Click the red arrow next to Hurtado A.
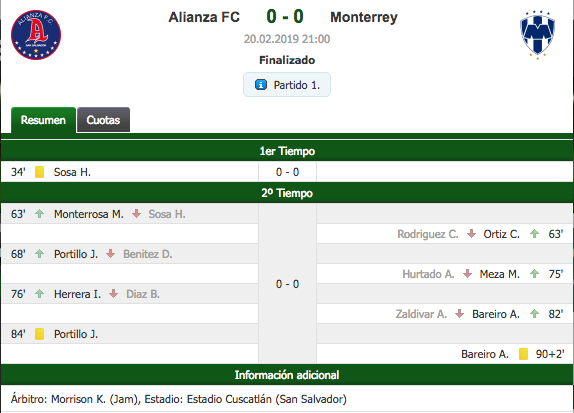The height and width of the screenshot is (413, 574). click(467, 274)
